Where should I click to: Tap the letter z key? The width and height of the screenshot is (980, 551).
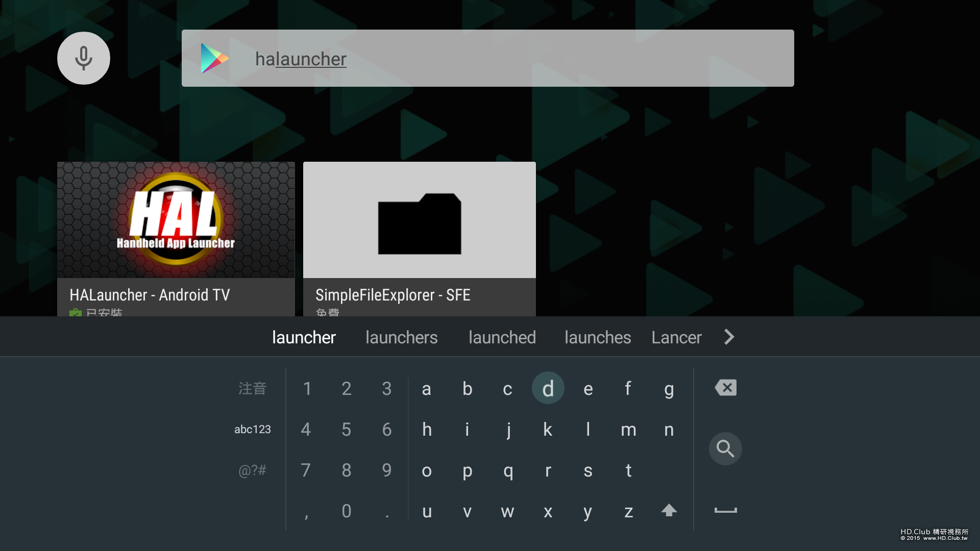(x=628, y=511)
